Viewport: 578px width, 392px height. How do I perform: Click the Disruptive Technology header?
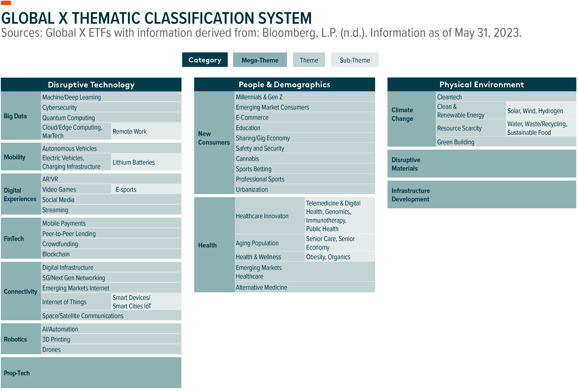91,85
